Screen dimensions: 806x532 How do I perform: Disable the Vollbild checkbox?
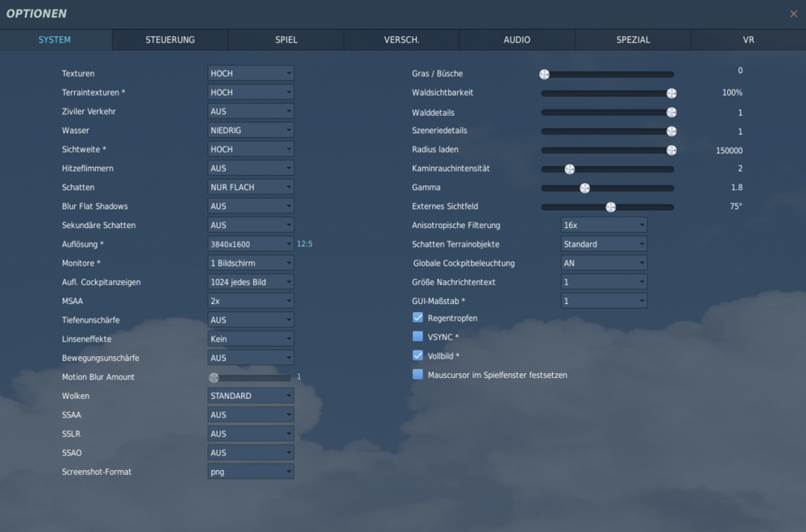coord(418,355)
